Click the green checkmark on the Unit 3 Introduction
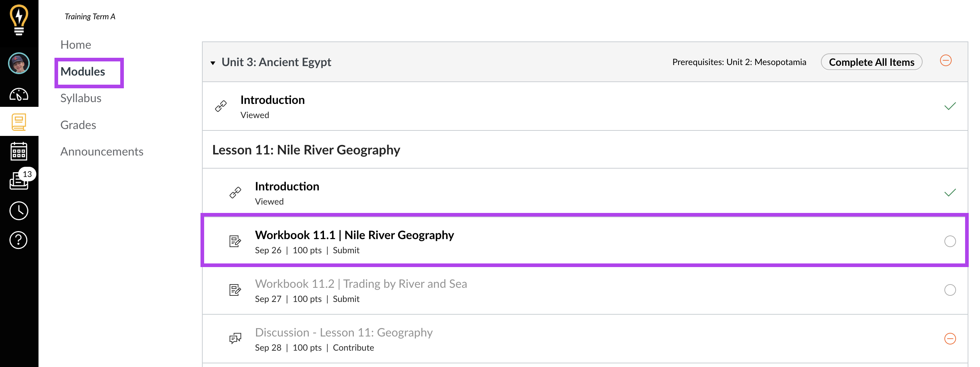The height and width of the screenshot is (367, 980). (x=950, y=106)
